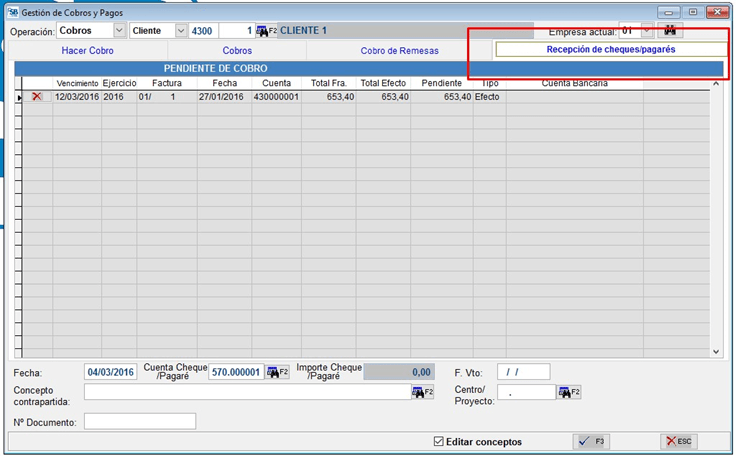Click the F. Vto date field
The height and width of the screenshot is (456, 743).
523,372
